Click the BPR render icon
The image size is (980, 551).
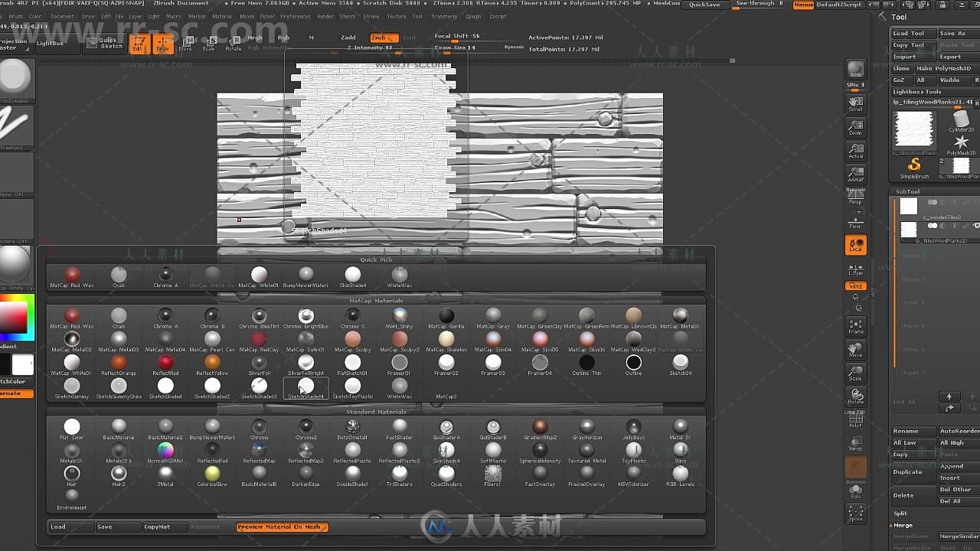pos(855,70)
